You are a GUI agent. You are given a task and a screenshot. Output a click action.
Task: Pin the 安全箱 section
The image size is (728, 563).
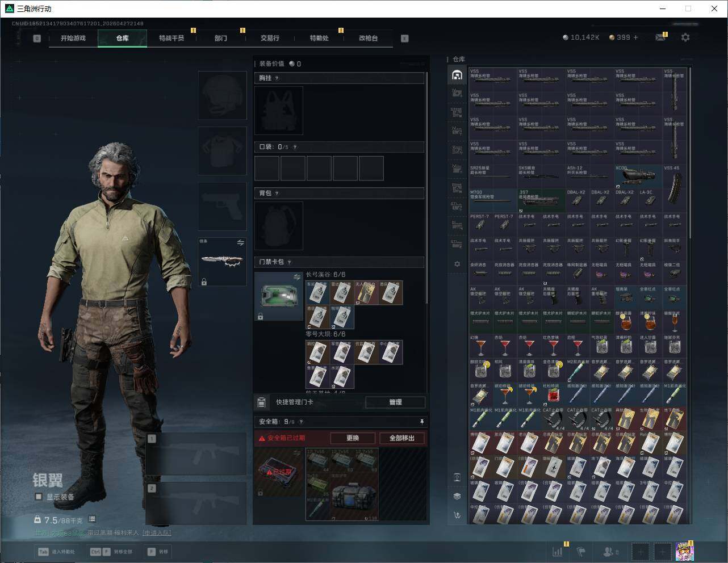(422, 422)
